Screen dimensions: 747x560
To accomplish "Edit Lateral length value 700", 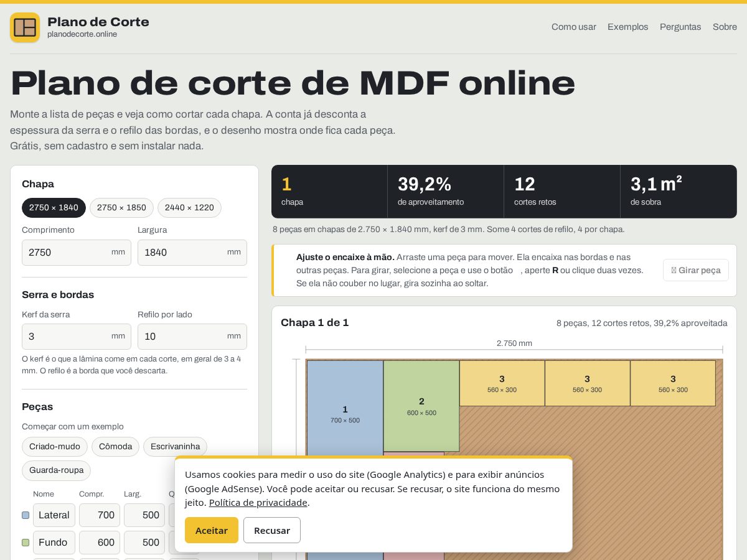I will click(x=100, y=515).
